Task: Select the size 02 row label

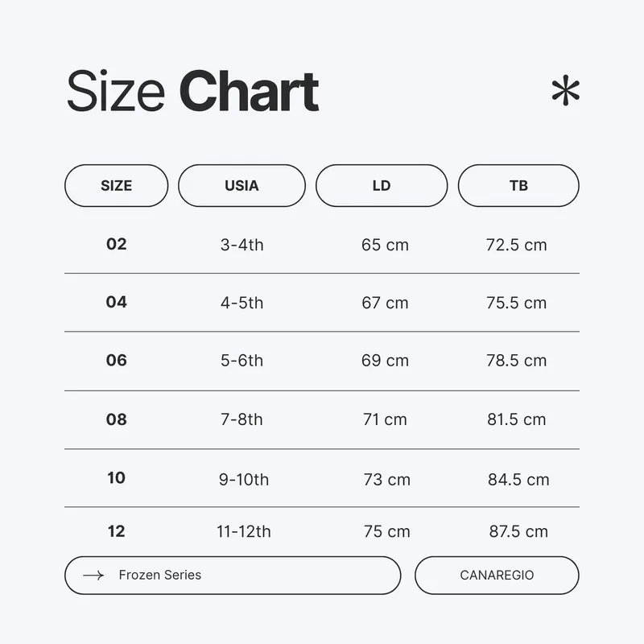Action: click(116, 244)
